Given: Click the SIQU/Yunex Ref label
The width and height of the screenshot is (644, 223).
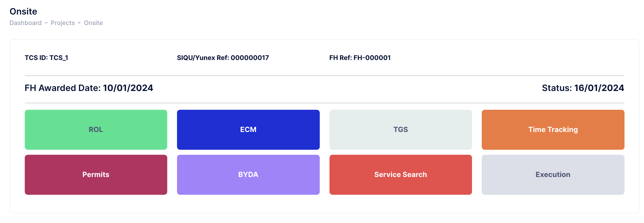Looking at the screenshot, I should (203, 58).
